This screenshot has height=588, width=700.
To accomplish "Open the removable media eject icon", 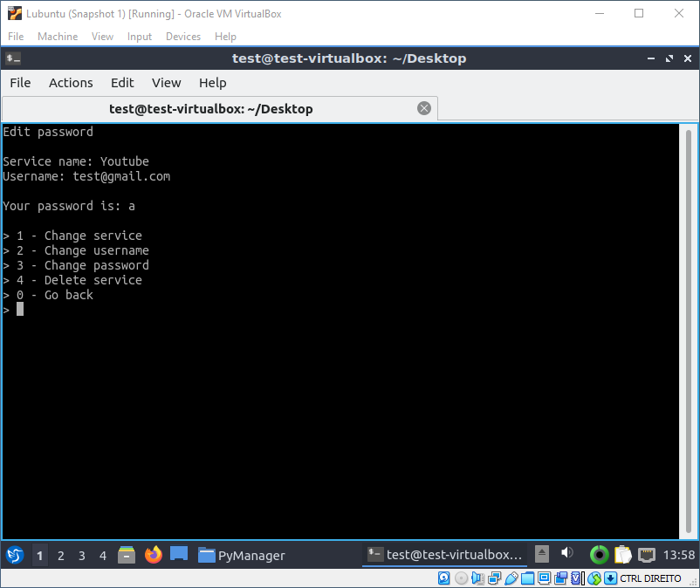I will point(541,555).
